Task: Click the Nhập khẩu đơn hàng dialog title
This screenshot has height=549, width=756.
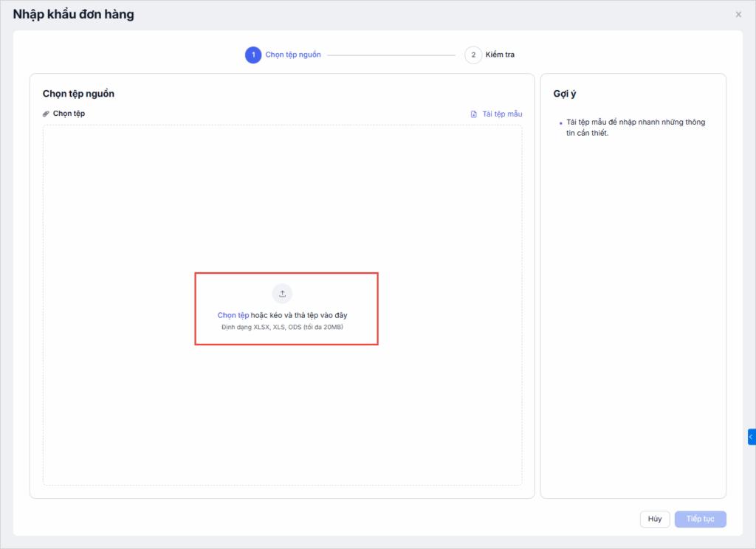Action: 74,14
